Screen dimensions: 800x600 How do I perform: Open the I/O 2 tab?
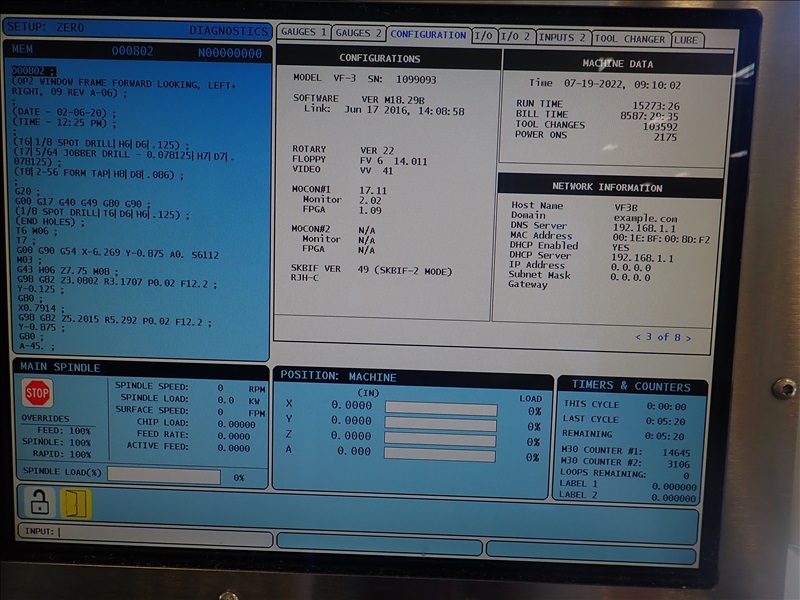515,37
